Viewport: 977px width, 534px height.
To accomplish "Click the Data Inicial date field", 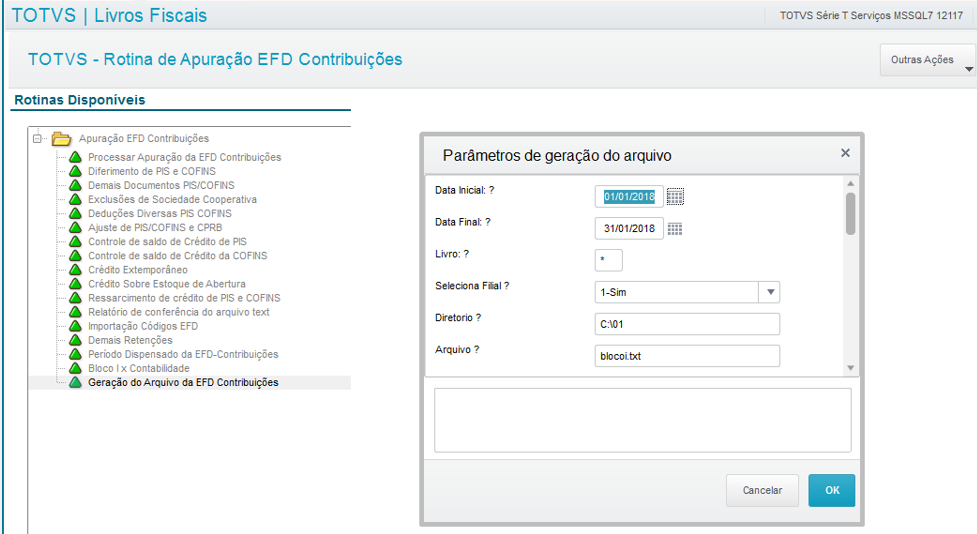I will point(629,197).
